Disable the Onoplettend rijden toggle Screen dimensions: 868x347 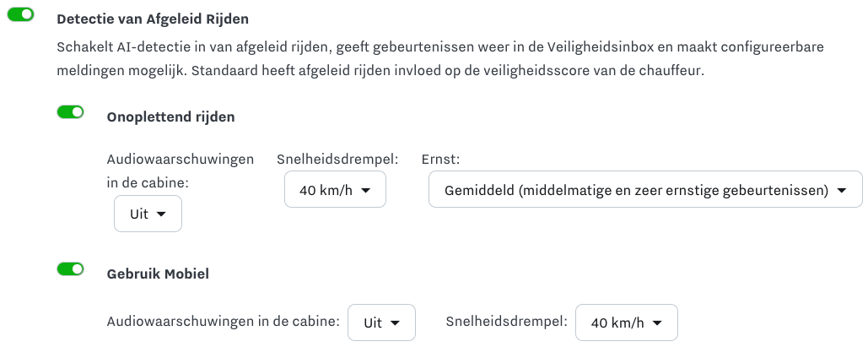tap(70, 112)
